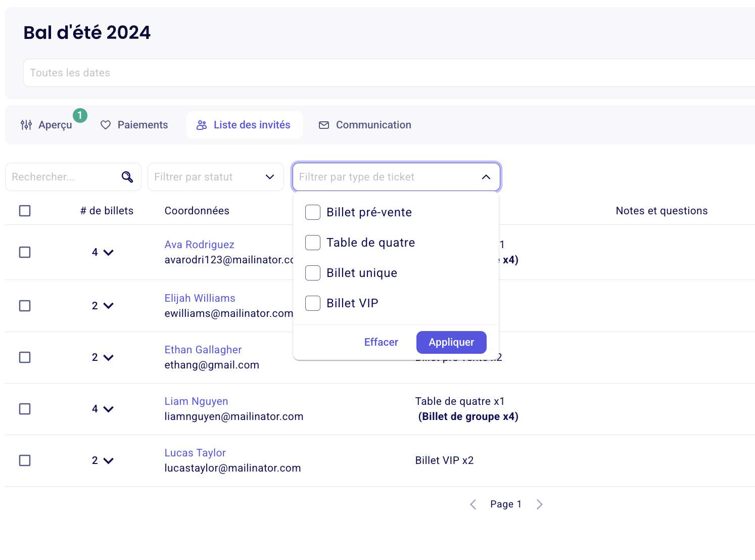This screenshot has width=755, height=560.
Task: Click the Rechercher search field
Action: pos(73,177)
